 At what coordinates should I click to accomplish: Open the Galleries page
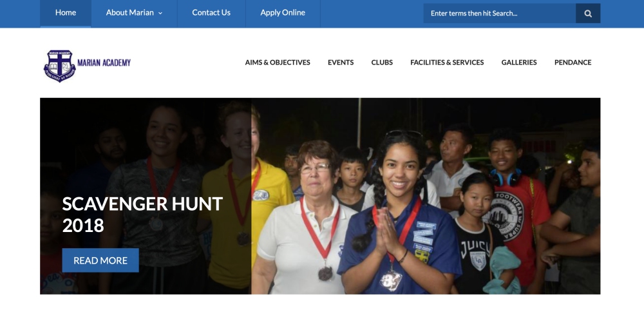(x=519, y=63)
